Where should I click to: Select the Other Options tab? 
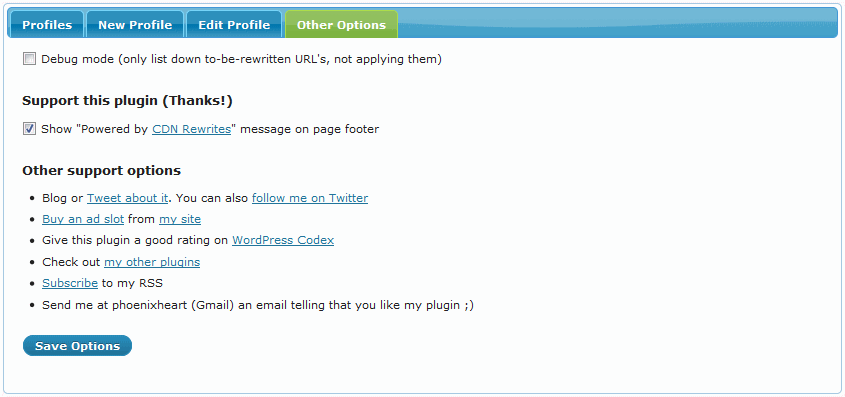[341, 25]
